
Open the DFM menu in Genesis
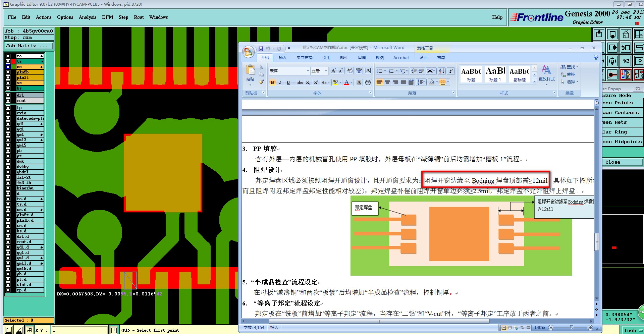pos(108,17)
